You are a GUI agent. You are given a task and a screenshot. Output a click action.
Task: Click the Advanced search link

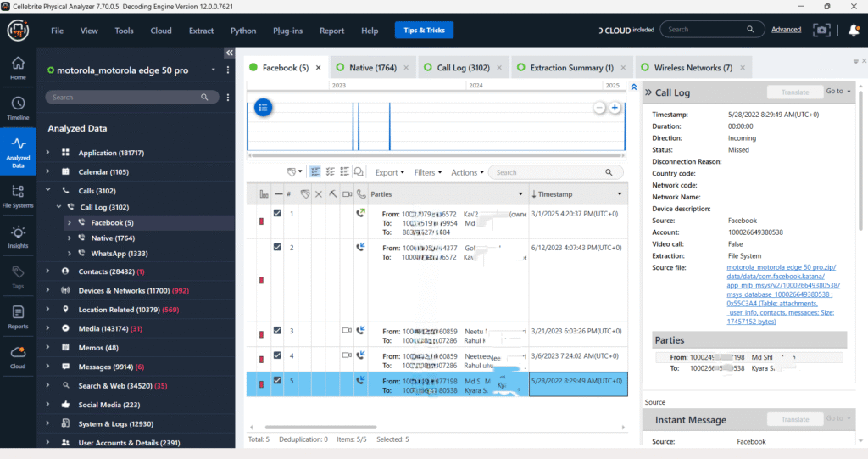786,30
